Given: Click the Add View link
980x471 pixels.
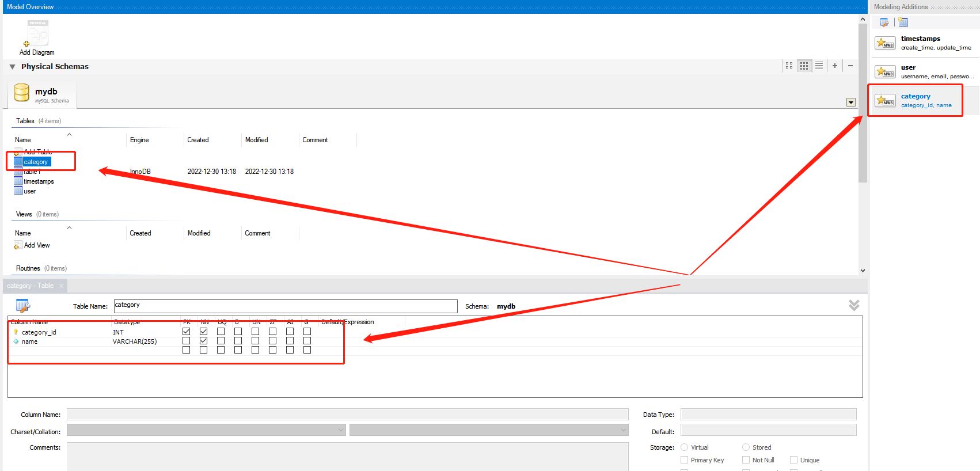Looking at the screenshot, I should [37, 245].
